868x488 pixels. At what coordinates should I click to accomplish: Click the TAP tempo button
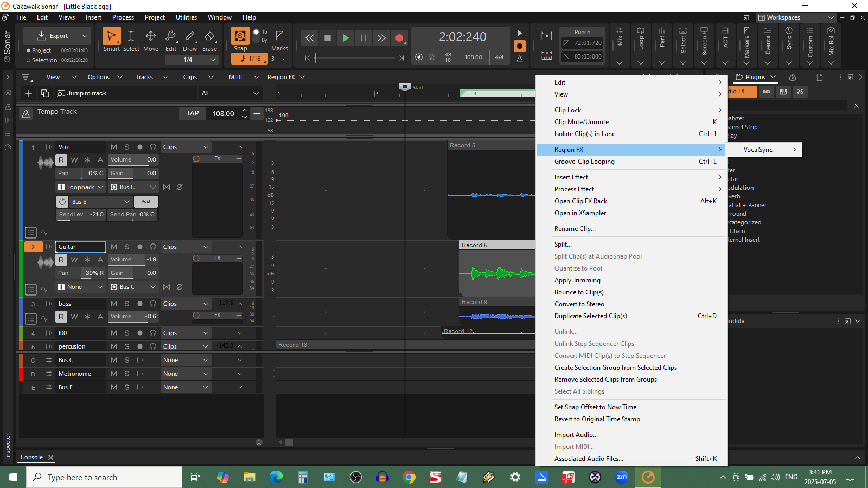193,113
